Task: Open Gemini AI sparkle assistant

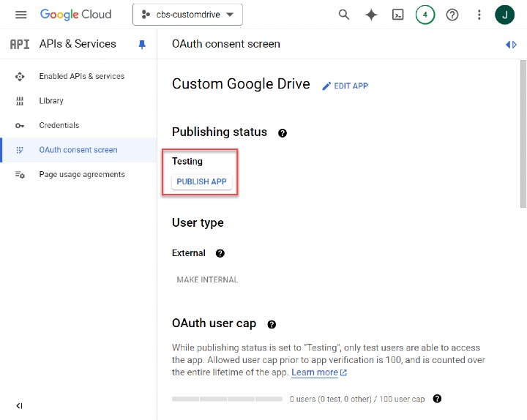Action: (371, 15)
